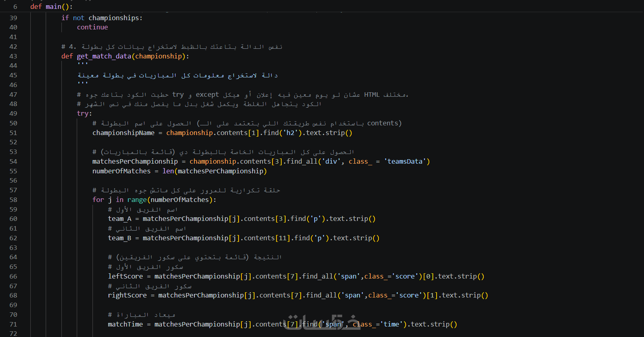Click the 'score' string on line 66
The width and height of the screenshot is (644, 337).
[x=405, y=276]
